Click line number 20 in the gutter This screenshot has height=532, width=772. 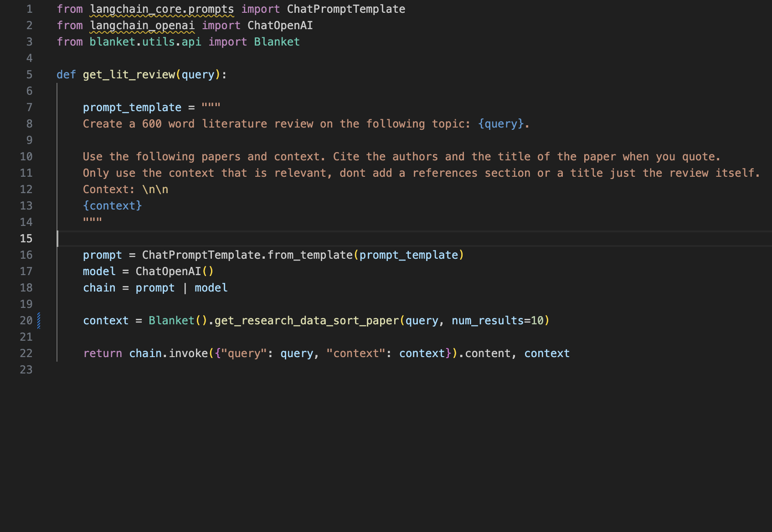[26, 320]
